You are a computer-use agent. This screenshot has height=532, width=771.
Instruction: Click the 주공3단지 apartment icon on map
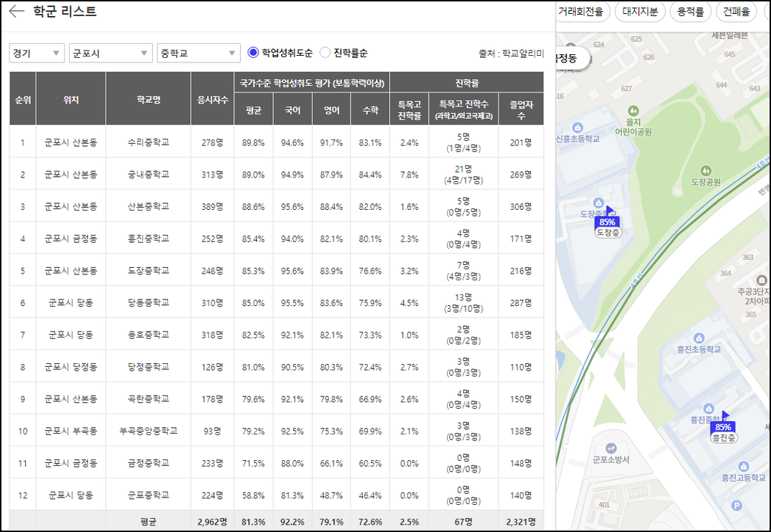point(761,280)
